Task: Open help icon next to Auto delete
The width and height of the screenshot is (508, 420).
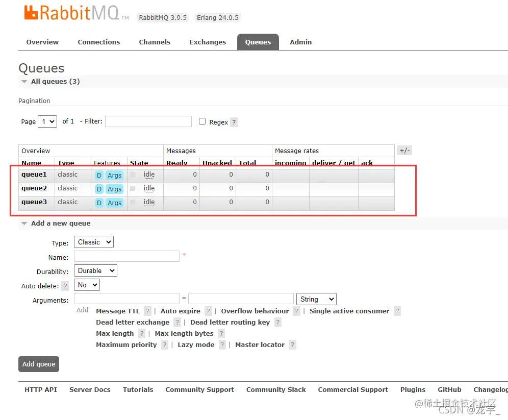Action: pyautogui.click(x=65, y=286)
